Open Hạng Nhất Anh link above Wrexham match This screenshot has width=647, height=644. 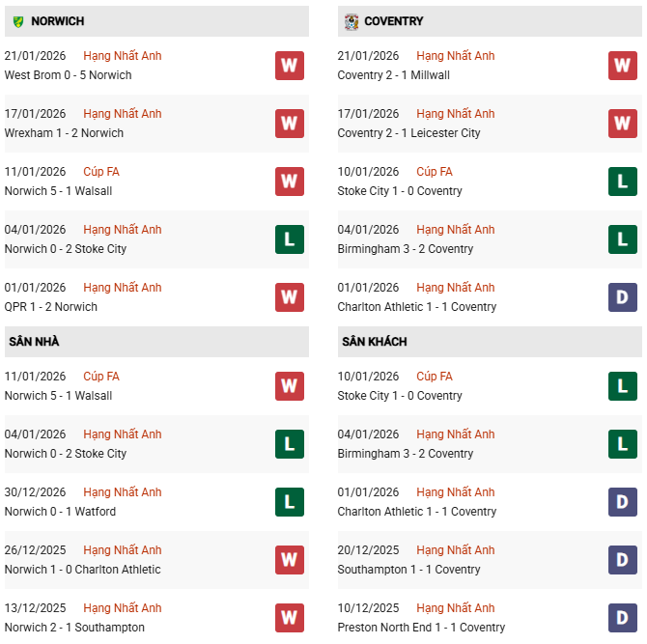pos(123,114)
